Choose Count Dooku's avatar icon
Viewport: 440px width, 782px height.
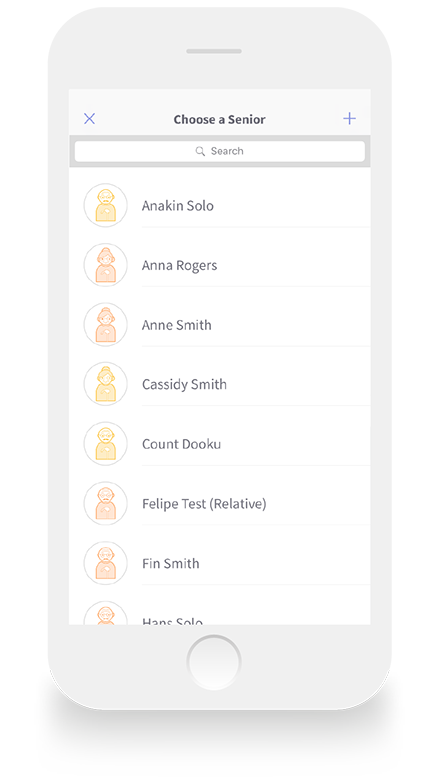105,444
